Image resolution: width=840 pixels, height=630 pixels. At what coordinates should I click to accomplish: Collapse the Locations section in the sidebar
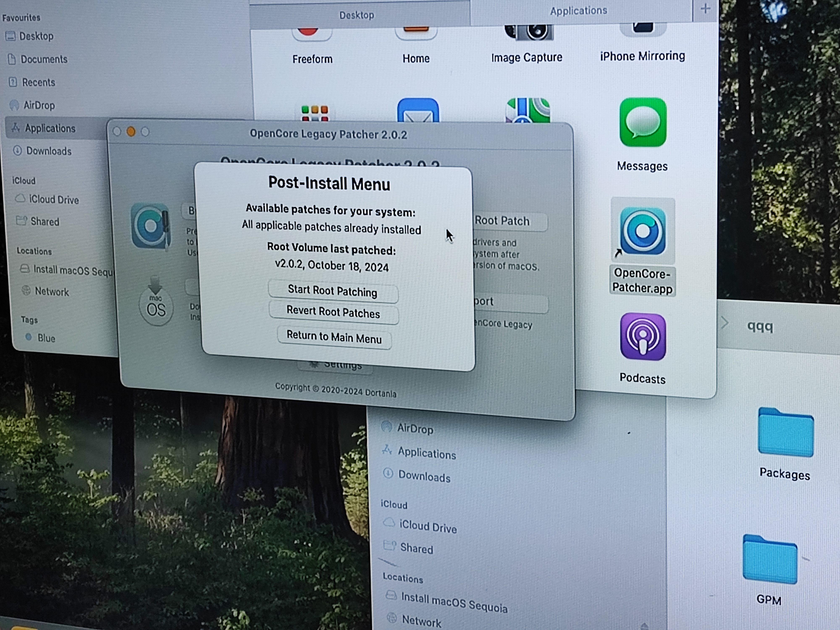pyautogui.click(x=34, y=251)
